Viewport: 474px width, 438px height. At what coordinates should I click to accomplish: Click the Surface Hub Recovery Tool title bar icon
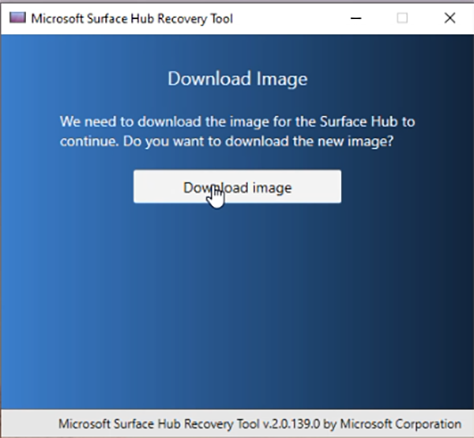[17, 18]
